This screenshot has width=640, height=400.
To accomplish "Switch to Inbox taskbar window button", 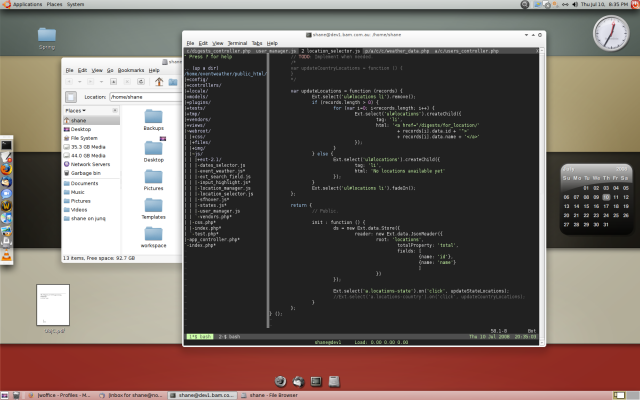I will (131, 395).
